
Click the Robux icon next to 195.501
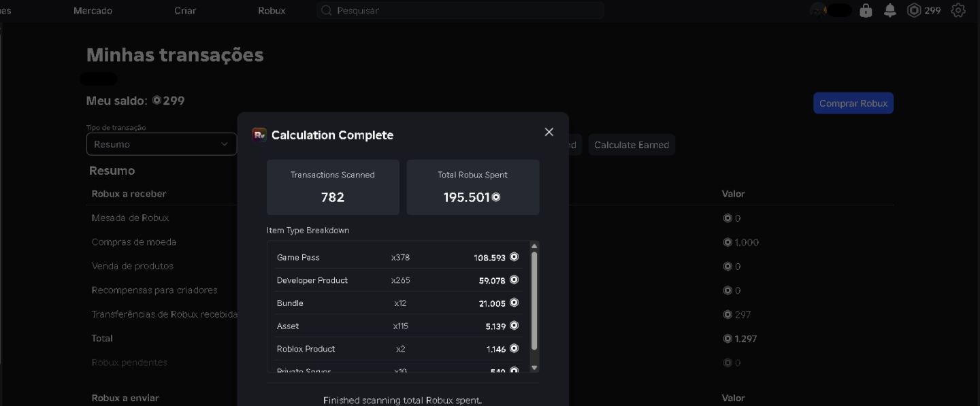point(496,197)
